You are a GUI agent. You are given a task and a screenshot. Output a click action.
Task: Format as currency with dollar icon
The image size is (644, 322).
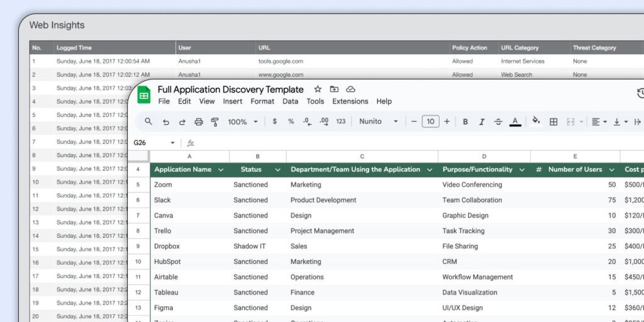(x=274, y=121)
